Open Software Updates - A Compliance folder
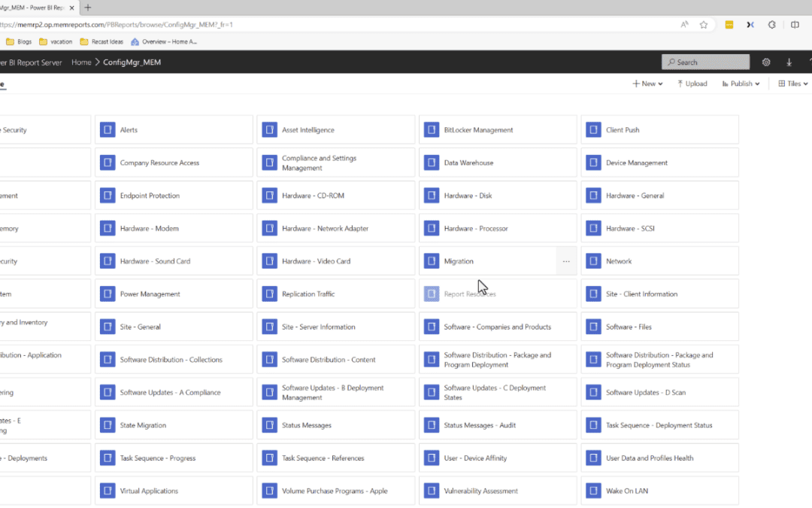Screen dimensions: 812x508 [x=174, y=392]
